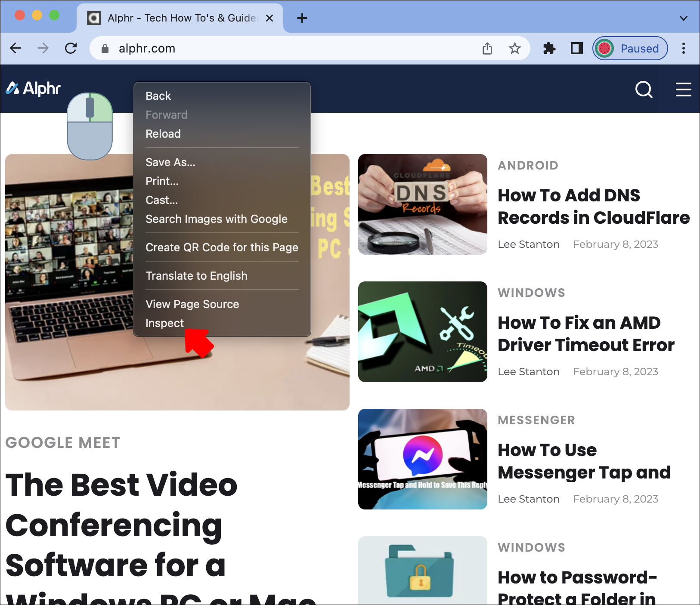Image resolution: width=700 pixels, height=605 pixels.
Task: Open 'How To Use Messenger Tap and' article
Action: point(584,461)
